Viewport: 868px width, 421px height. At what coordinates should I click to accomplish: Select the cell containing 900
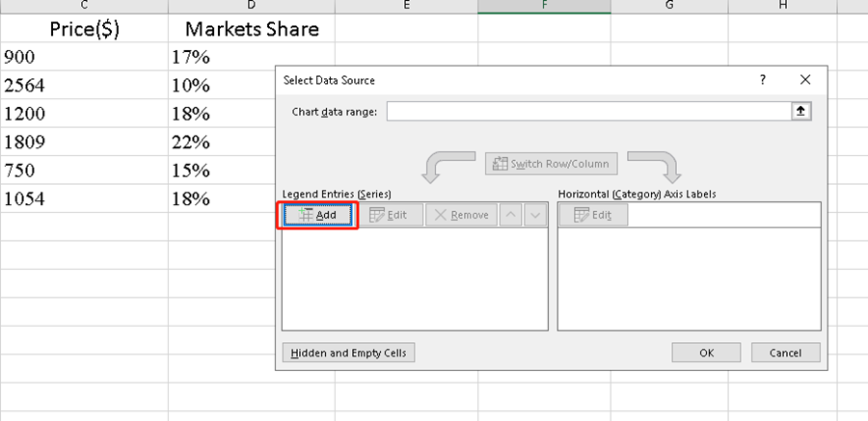pos(84,57)
